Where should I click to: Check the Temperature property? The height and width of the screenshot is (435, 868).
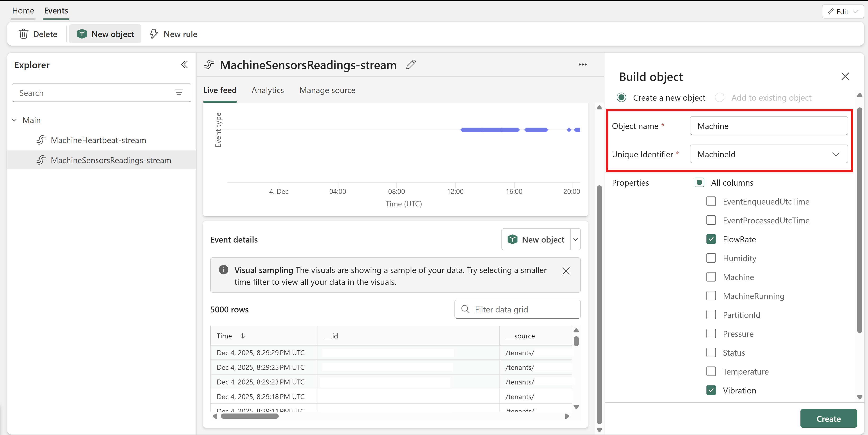pyautogui.click(x=711, y=371)
